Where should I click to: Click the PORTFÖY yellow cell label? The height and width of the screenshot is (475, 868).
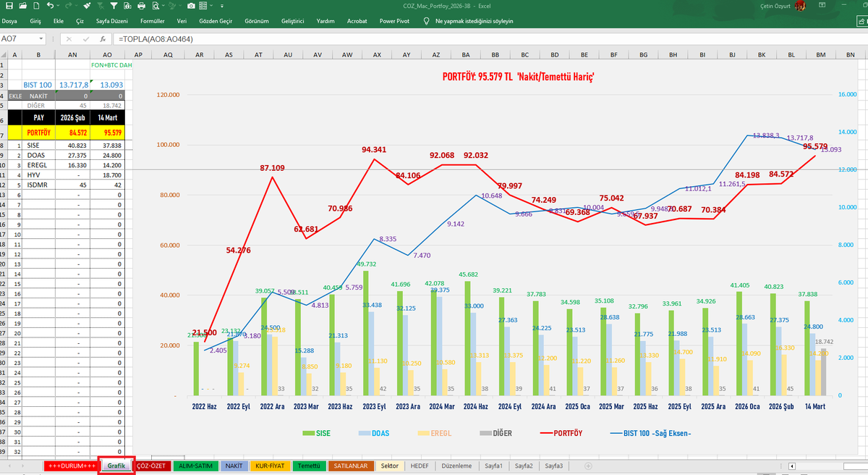pyautogui.click(x=38, y=133)
